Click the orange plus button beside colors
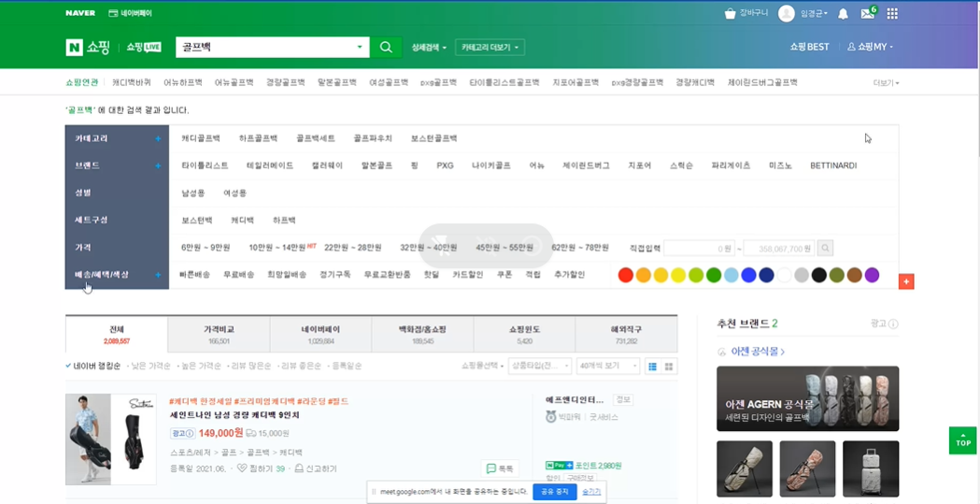 tap(906, 281)
